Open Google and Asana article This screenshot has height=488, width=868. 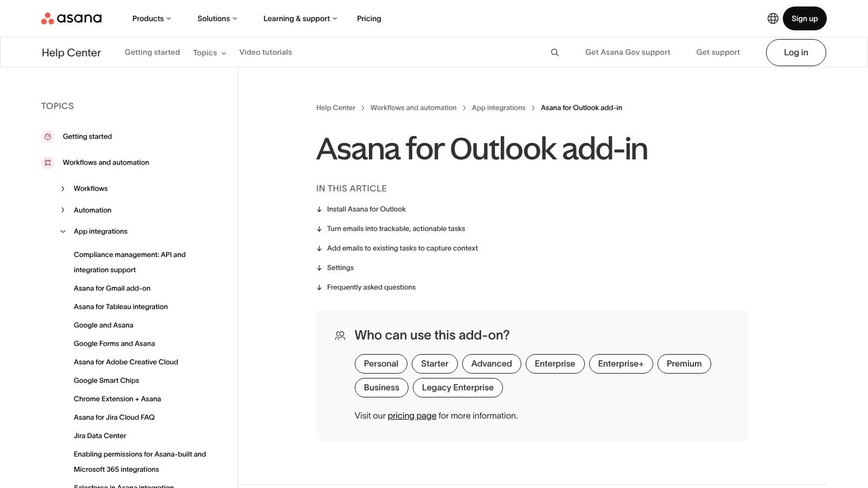104,325
